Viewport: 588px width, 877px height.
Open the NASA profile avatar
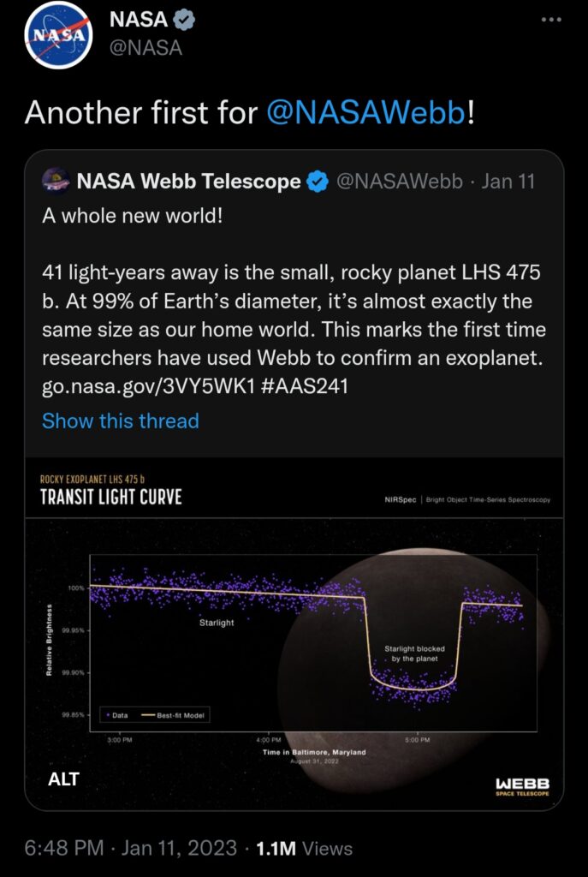59,34
